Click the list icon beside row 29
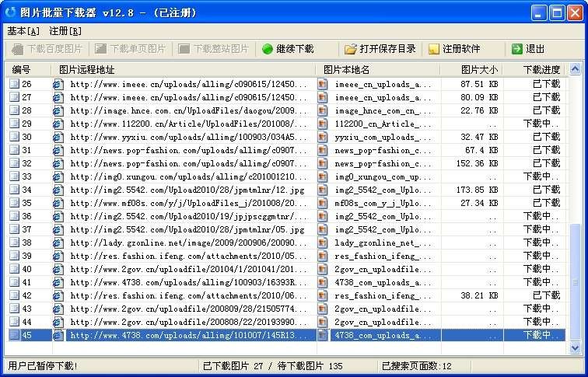 coord(14,124)
